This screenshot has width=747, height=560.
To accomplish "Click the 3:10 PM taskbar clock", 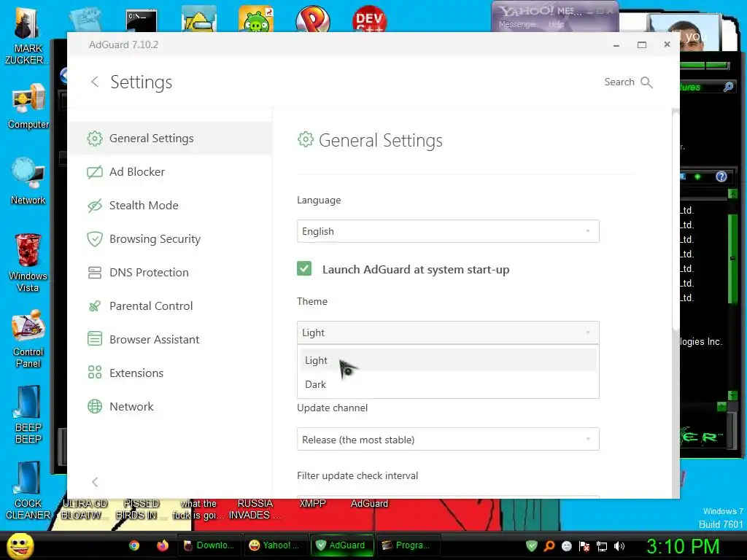I will coord(683,545).
